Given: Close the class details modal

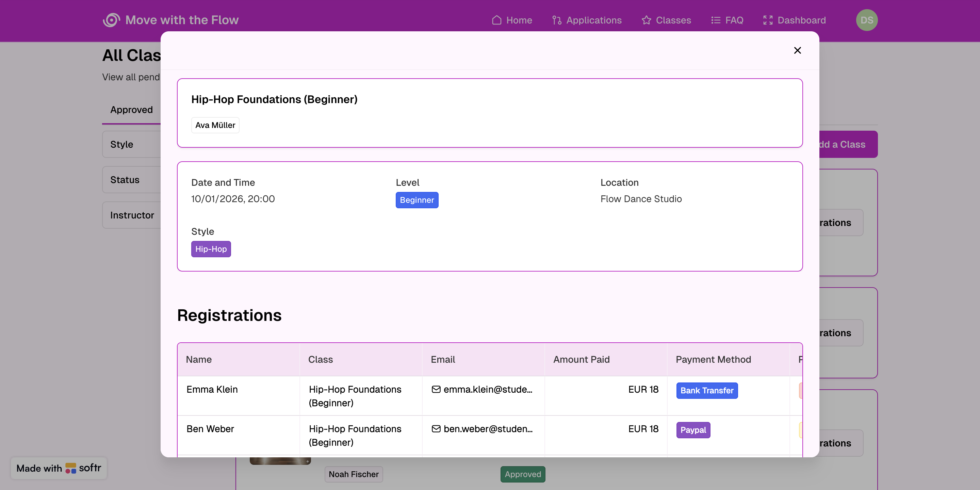Looking at the screenshot, I should 797,50.
